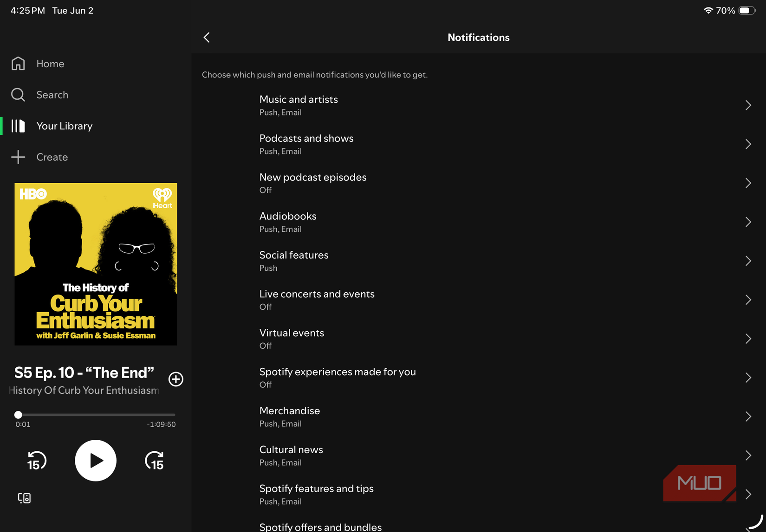Open Spotify offers and bundles row
Image resolution: width=766 pixels, height=532 pixels.
pyautogui.click(x=479, y=524)
